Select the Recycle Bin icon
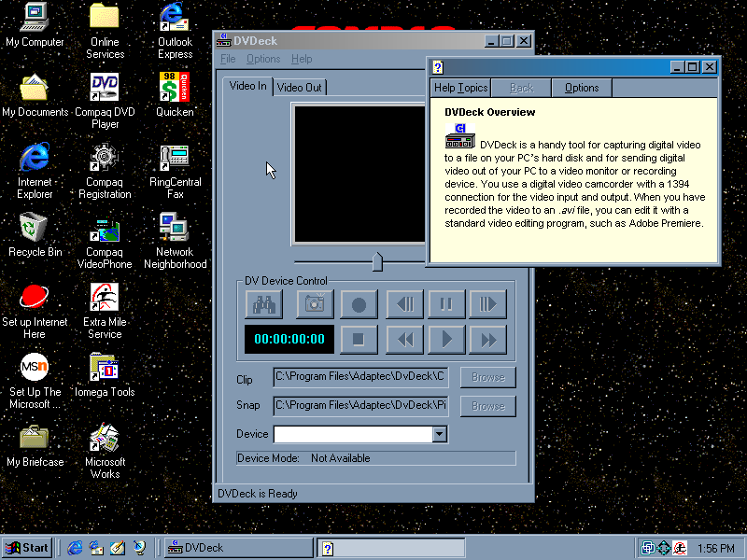The image size is (747, 560). [35, 235]
